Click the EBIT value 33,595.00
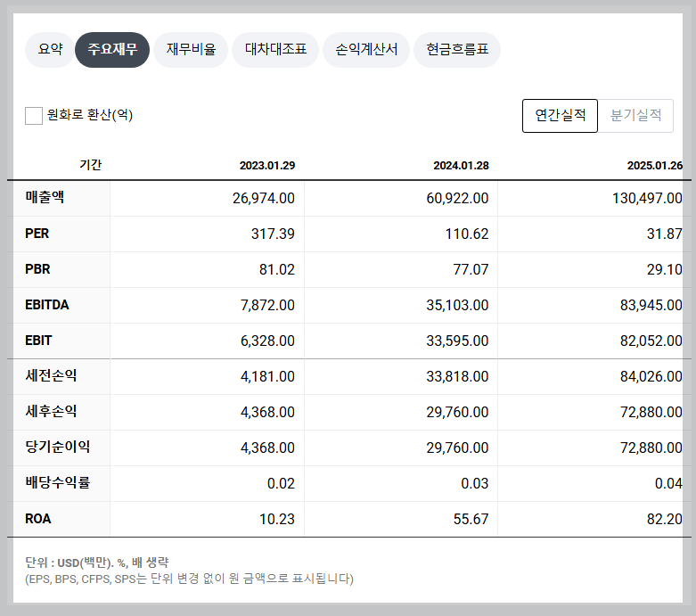 click(458, 341)
